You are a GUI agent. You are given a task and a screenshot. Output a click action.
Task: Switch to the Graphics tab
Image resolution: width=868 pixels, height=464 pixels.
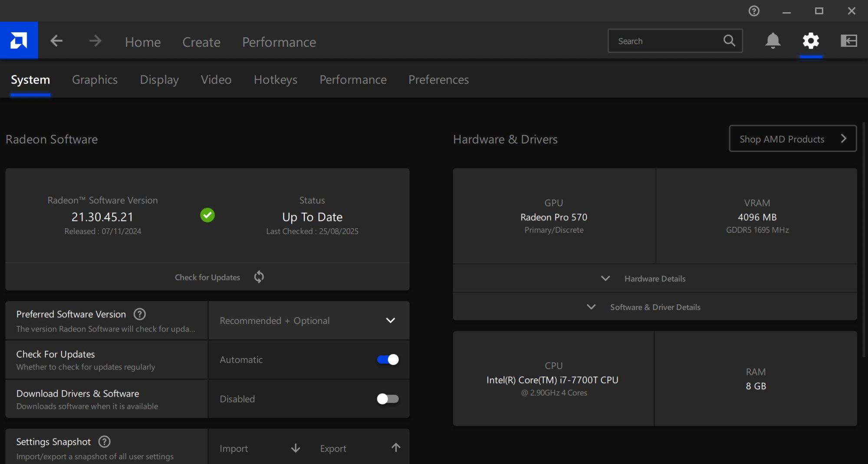tap(95, 80)
